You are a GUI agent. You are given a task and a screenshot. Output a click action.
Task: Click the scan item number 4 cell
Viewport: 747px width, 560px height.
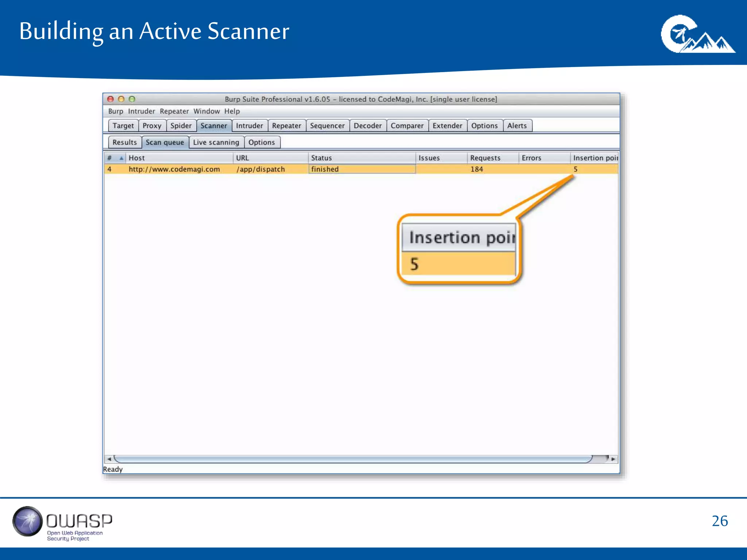[115, 169]
